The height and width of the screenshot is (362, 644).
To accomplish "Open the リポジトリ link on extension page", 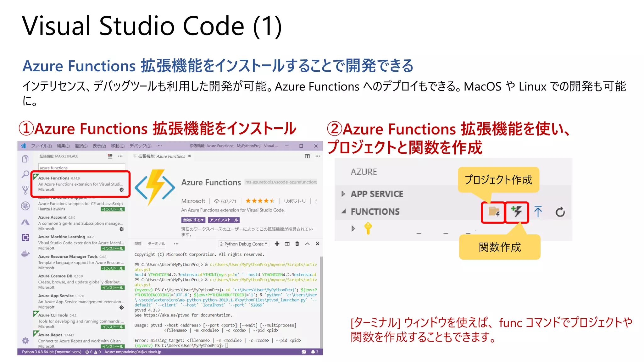I will point(295,201).
